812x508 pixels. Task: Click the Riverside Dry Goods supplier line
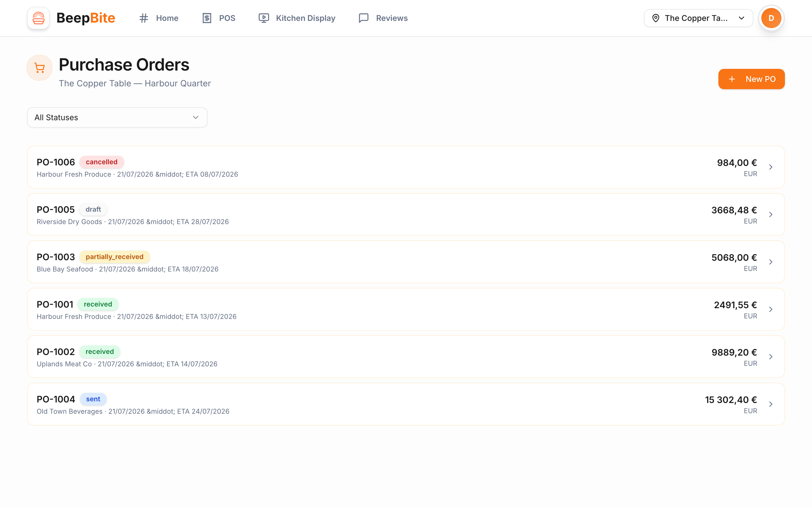pos(133,222)
